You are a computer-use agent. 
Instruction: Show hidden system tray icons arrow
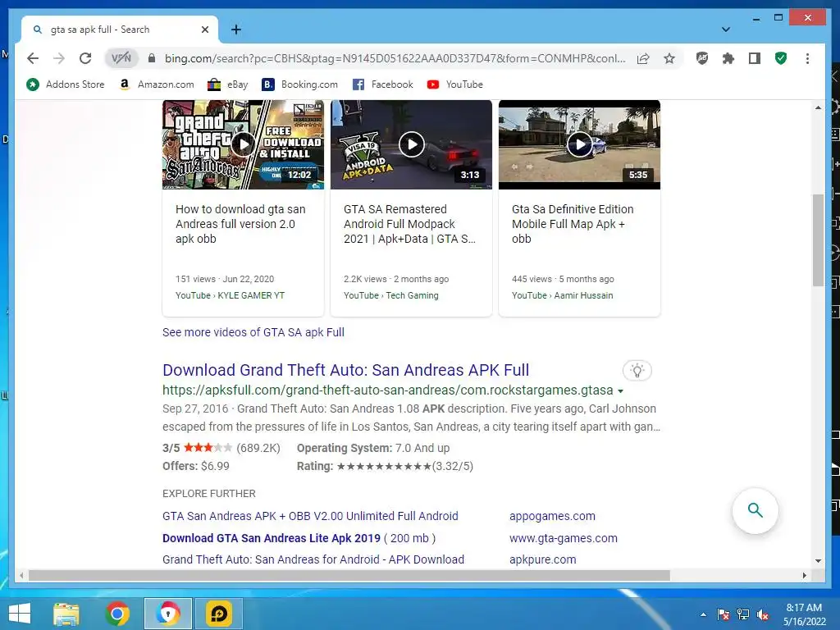pos(703,614)
